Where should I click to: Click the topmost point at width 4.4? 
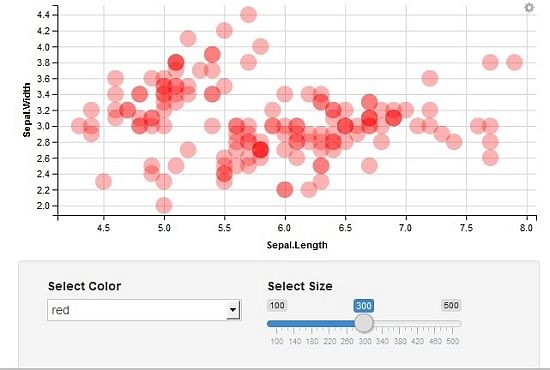(248, 15)
